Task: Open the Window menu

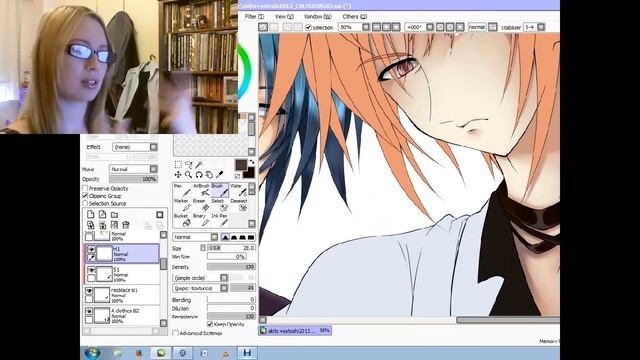Action: click(x=318, y=17)
